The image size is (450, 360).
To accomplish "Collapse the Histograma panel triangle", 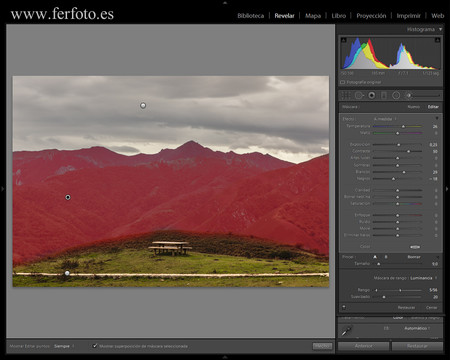I will pos(440,29).
